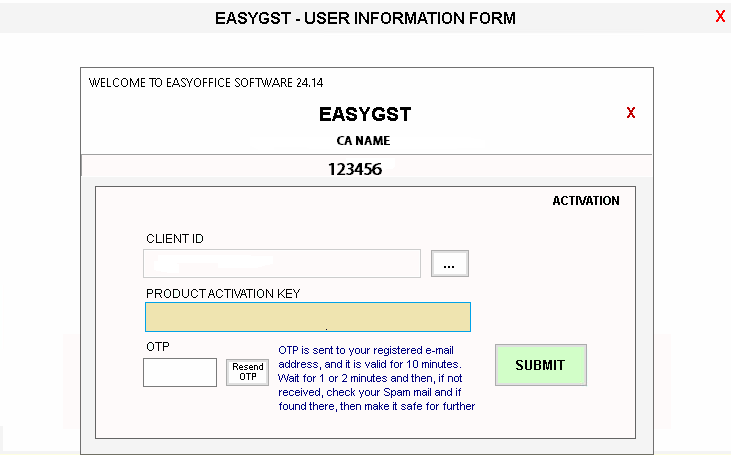Screen dimensions: 731x455
Task: Click the 'OTP' label text
Action: pos(156,347)
